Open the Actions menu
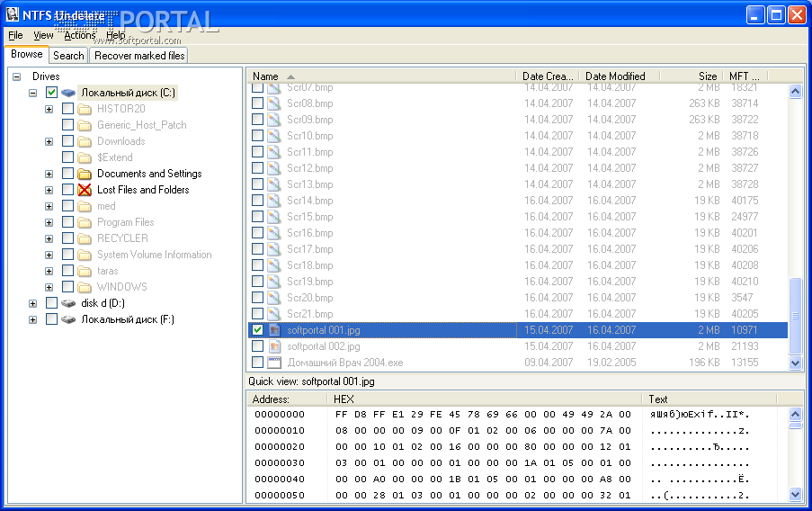Screen dimensions: 812x511 click(x=79, y=35)
